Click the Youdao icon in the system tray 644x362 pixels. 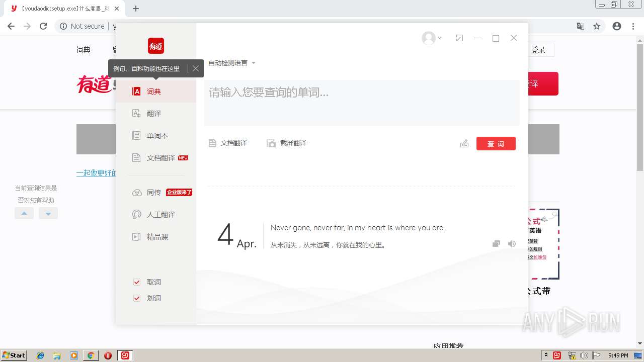[557, 355]
